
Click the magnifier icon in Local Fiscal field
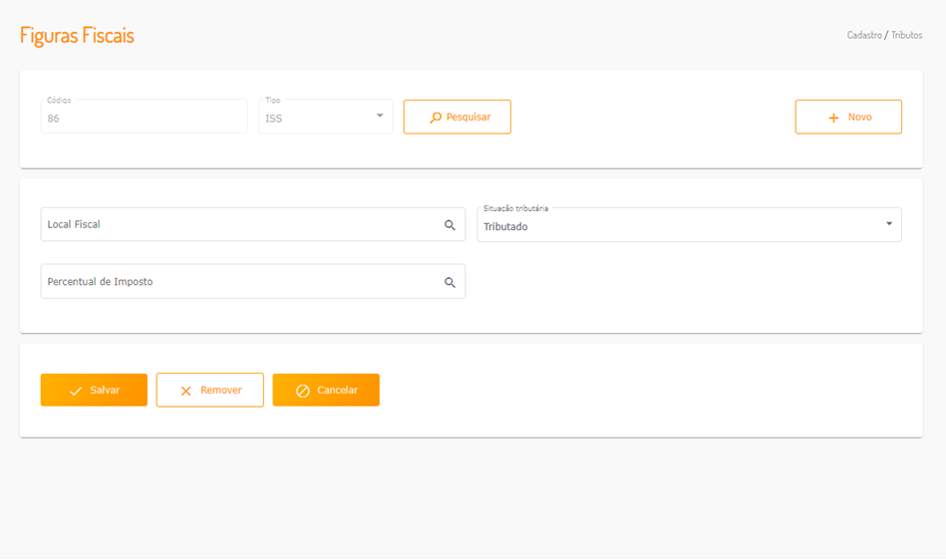pos(450,225)
